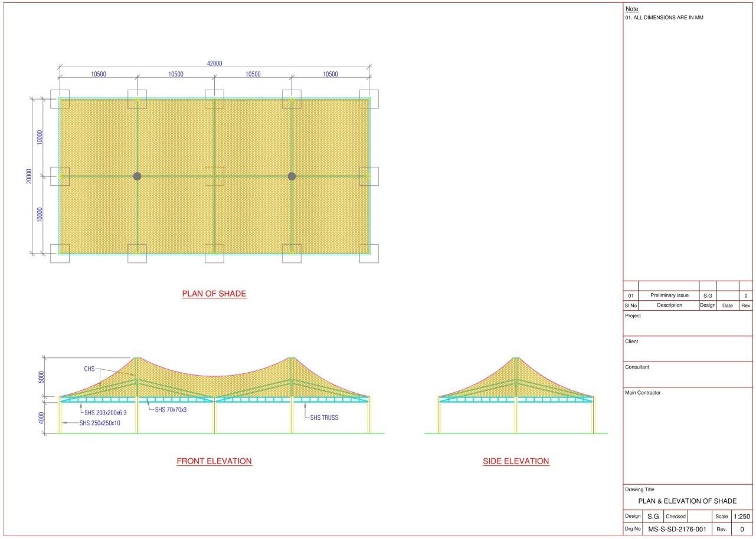Select the CHS annotation label
Screen dimensions: 756x539
coord(89,369)
